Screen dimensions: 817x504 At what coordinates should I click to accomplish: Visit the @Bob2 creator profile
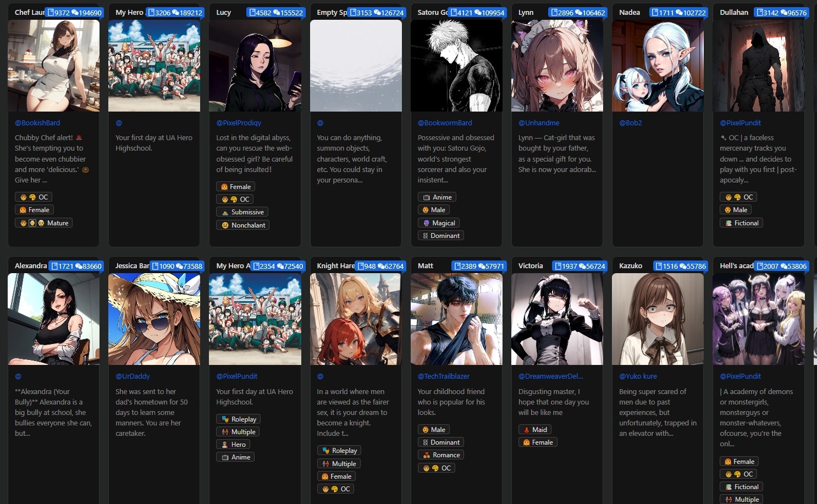(x=631, y=123)
